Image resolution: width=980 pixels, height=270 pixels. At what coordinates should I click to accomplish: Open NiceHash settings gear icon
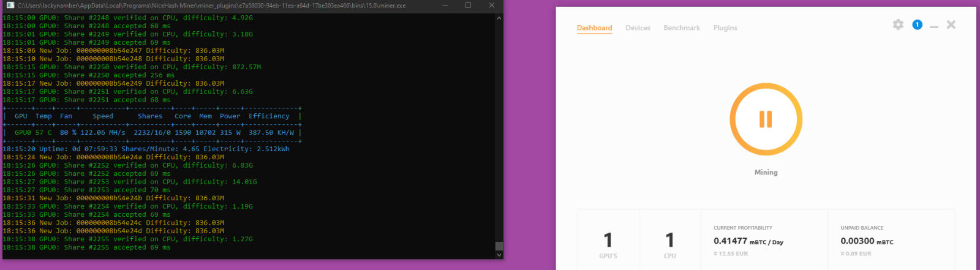pos(898,24)
